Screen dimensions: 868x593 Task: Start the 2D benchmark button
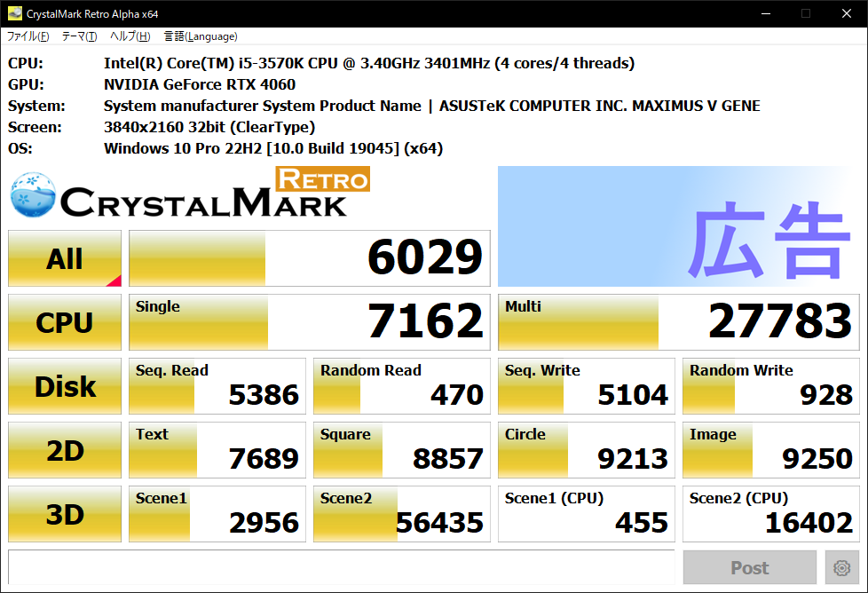65,450
